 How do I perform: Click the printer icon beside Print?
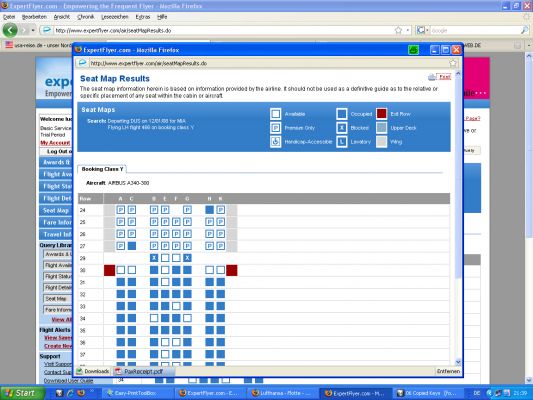(432, 77)
